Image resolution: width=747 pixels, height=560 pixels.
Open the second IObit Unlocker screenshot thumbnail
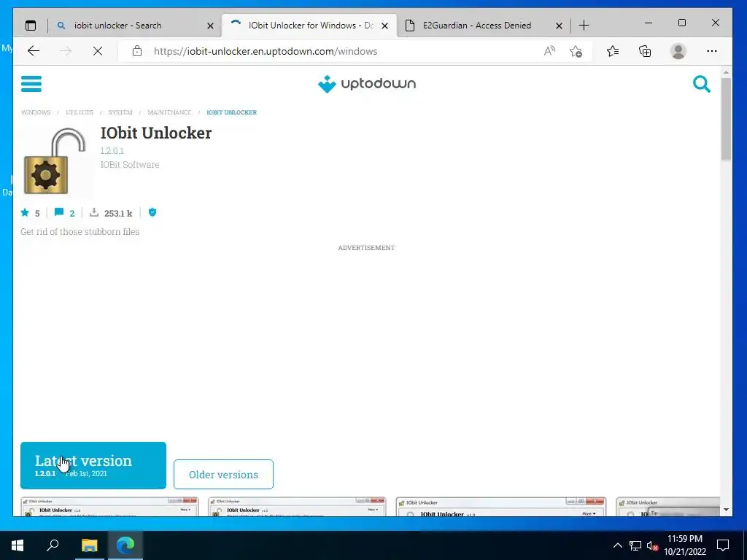pyautogui.click(x=298, y=507)
